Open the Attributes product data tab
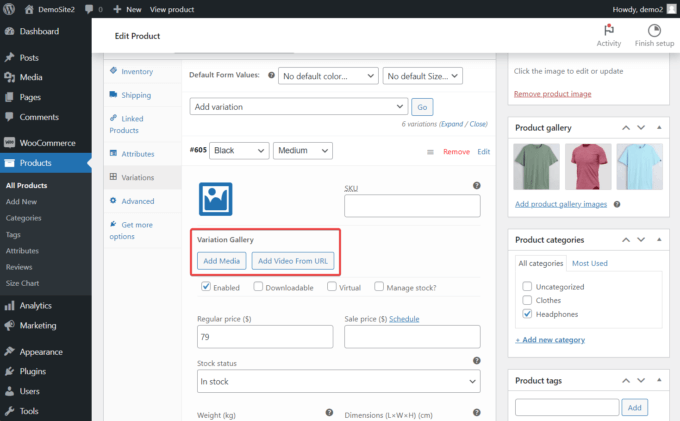The height and width of the screenshot is (421, 680). [x=137, y=154]
